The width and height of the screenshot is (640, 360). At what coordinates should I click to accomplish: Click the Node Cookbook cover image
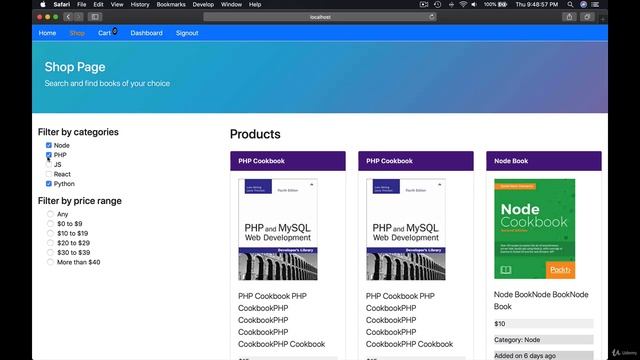(x=535, y=229)
